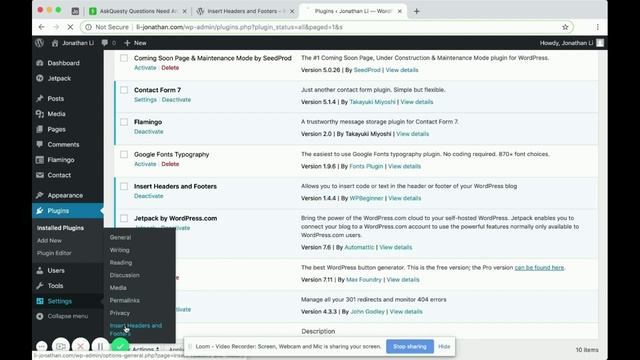Image resolution: width=640 pixels, height=360 pixels.
Task: Open Howdy, Jonathan Li account menu
Action: coord(571,43)
